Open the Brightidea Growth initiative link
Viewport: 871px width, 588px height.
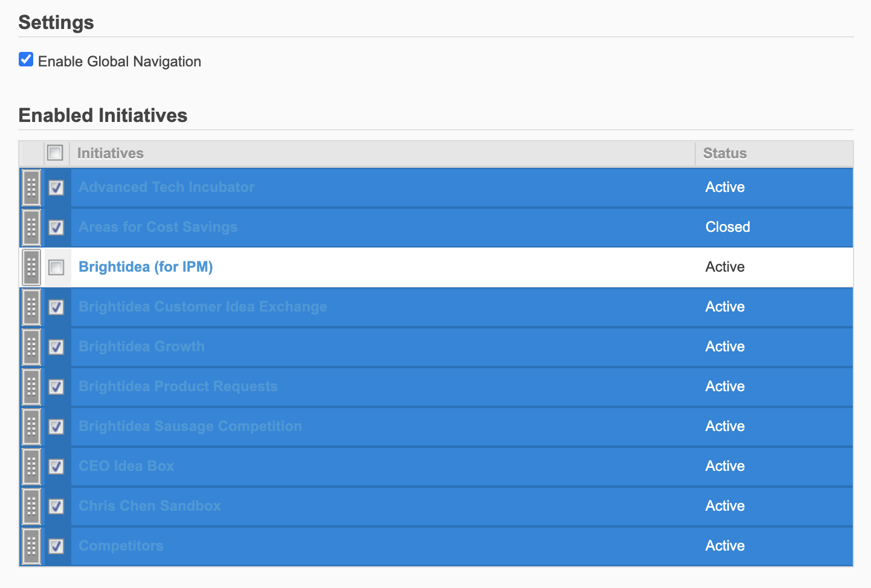141,347
